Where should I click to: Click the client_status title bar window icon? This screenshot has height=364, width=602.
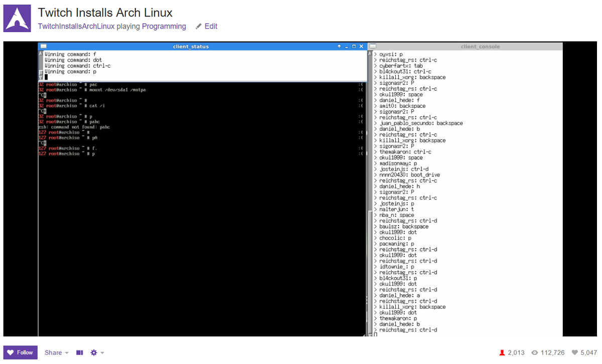(x=44, y=46)
